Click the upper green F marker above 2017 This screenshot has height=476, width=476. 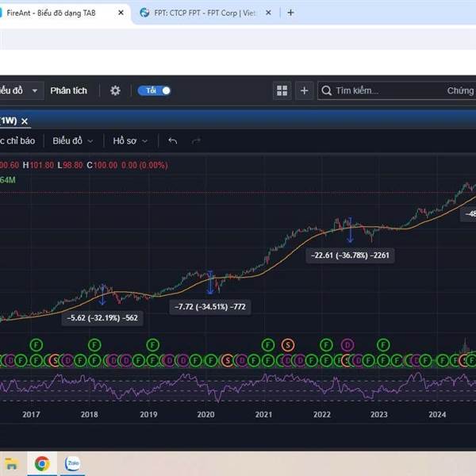tap(36, 345)
